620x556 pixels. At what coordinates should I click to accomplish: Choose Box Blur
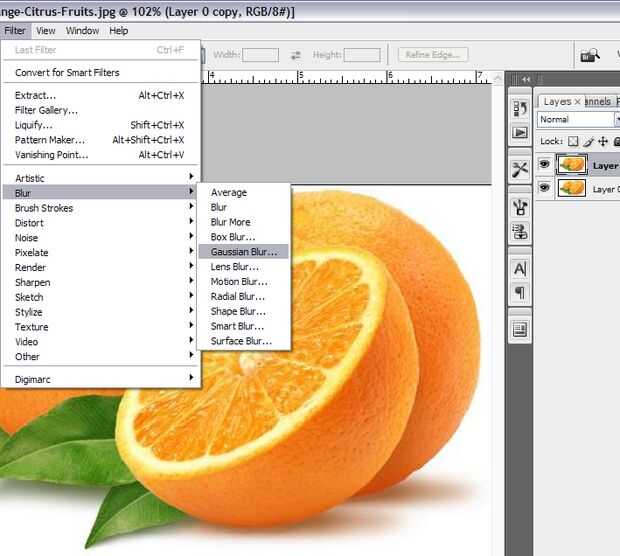244,237
